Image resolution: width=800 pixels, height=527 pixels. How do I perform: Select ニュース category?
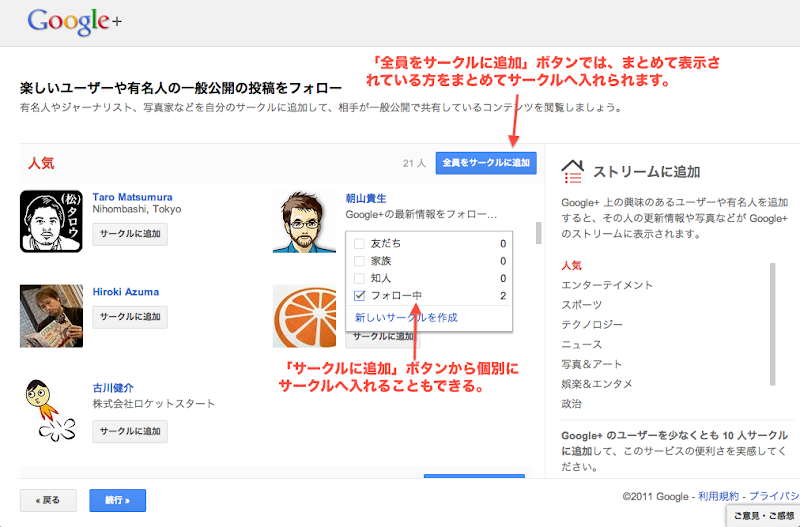pyautogui.click(x=582, y=344)
